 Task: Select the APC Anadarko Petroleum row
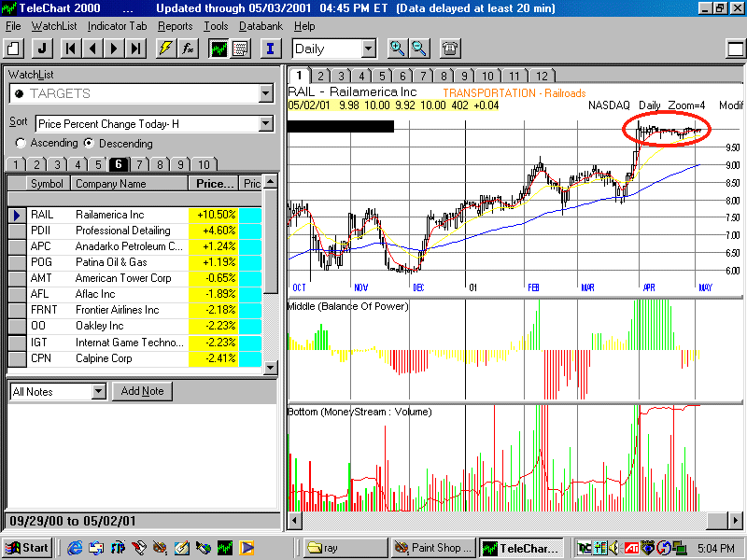click(134, 246)
